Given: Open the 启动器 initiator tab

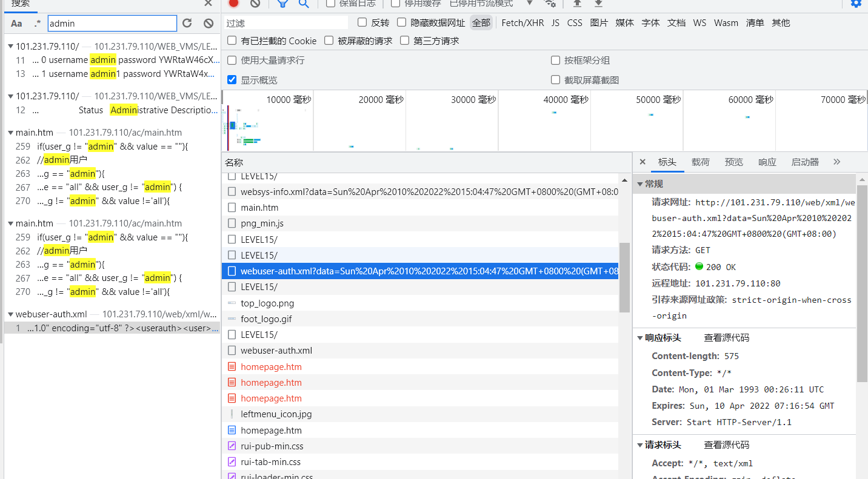Looking at the screenshot, I should pyautogui.click(x=805, y=162).
